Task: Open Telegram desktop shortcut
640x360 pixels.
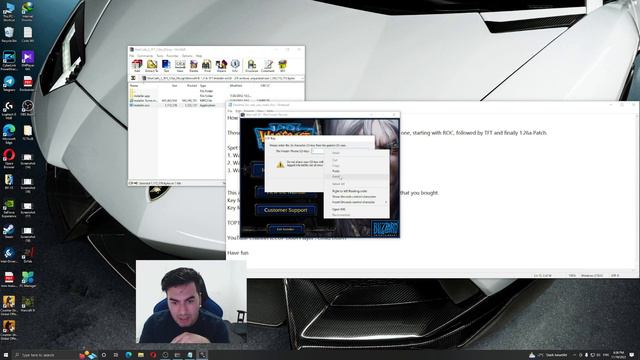Action: tap(9, 83)
